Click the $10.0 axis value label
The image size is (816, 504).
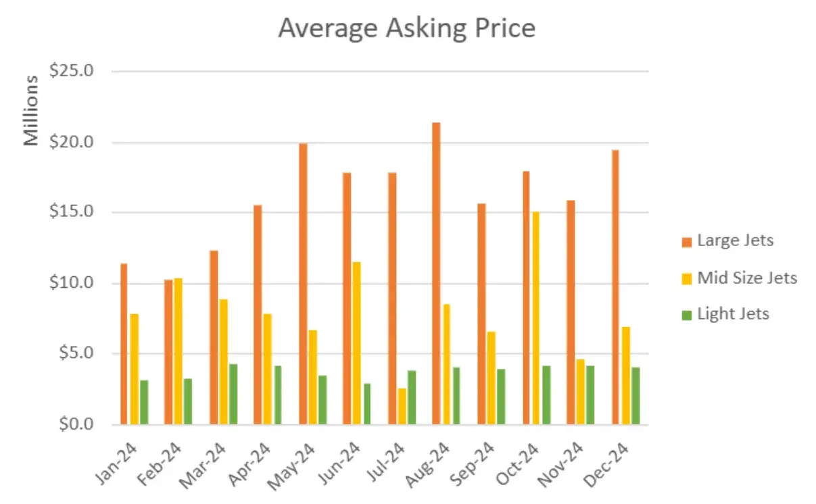[71, 283]
